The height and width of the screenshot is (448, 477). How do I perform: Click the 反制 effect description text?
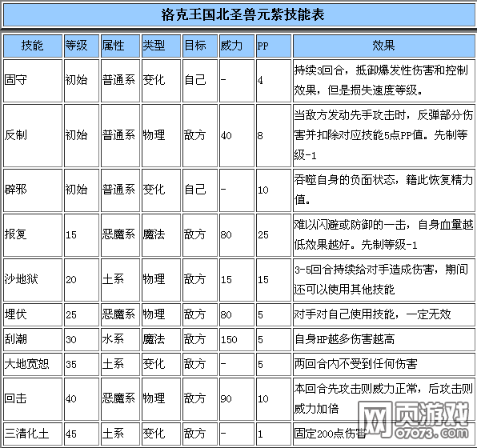point(383,135)
